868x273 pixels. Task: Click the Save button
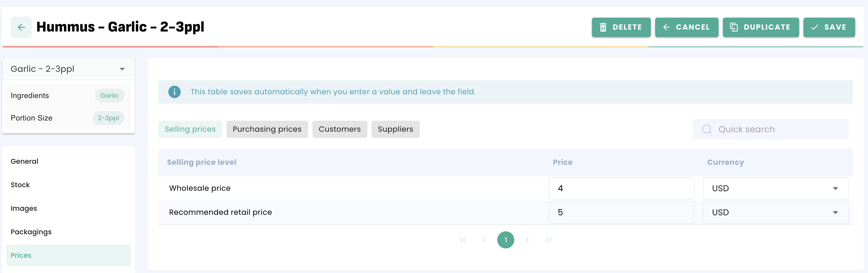click(829, 27)
